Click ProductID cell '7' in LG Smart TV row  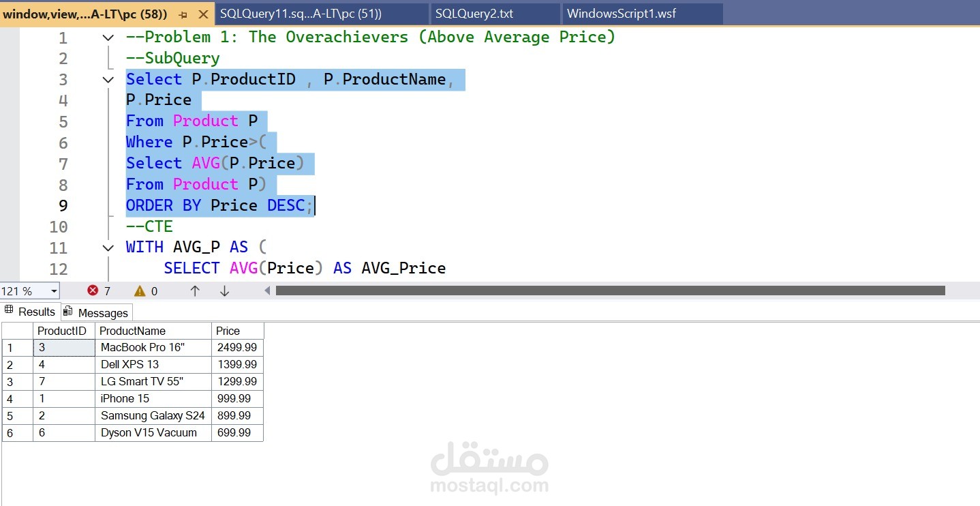click(x=64, y=382)
